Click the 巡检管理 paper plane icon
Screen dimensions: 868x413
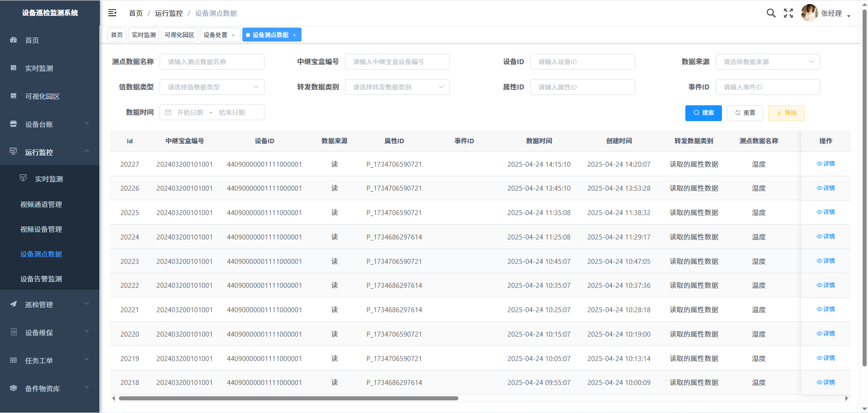(x=14, y=304)
